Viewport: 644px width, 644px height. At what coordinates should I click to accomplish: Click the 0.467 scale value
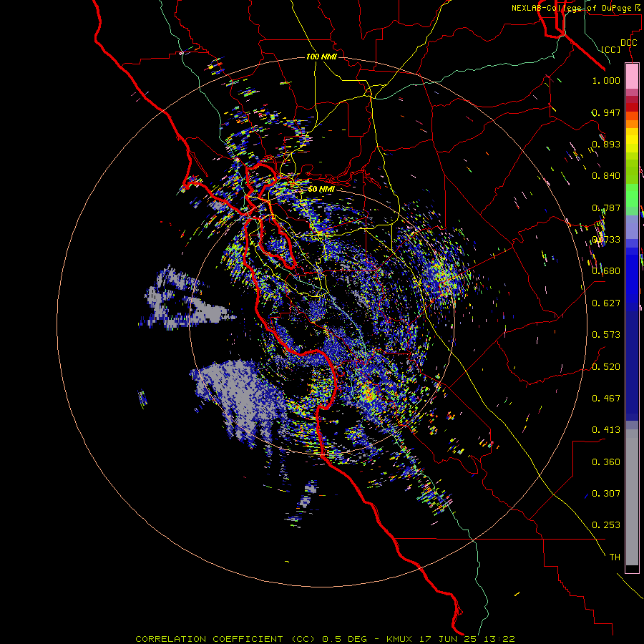coord(606,399)
